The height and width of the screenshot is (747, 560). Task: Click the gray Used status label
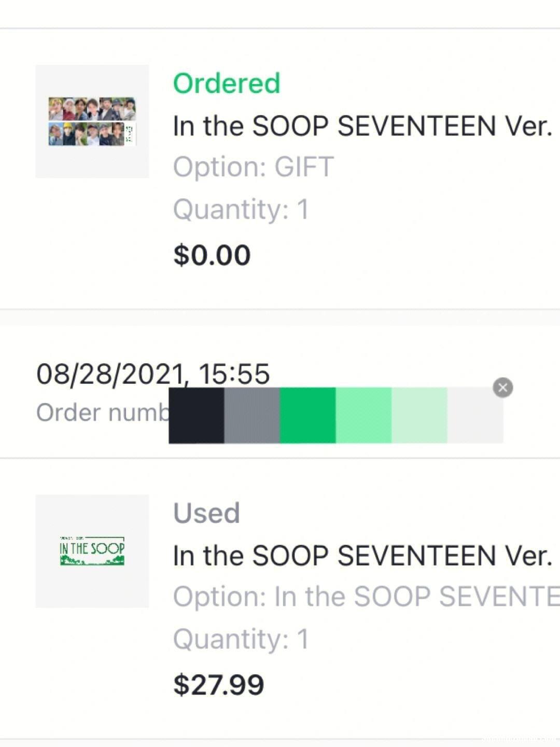[206, 513]
